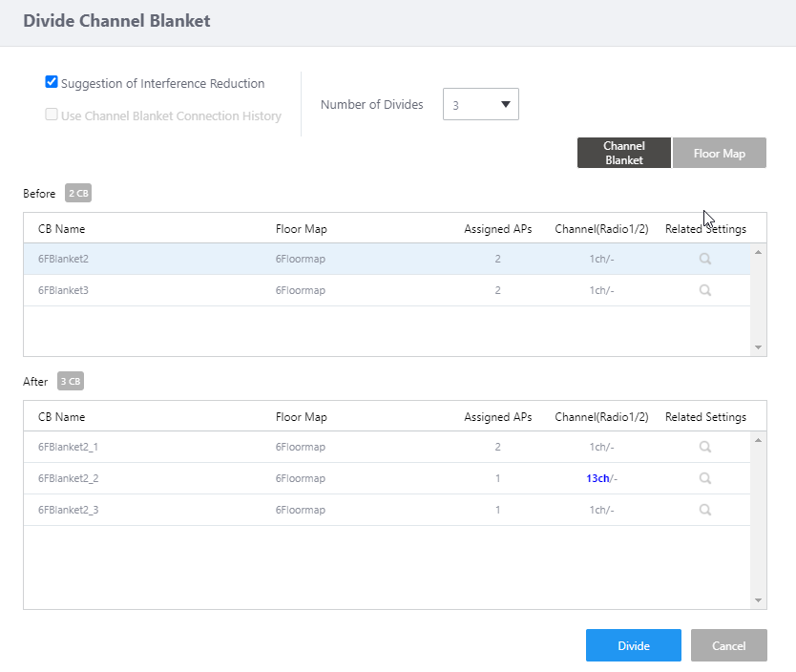
Task: Uncheck Suggestion of Interference Reduction
Action: (52, 83)
